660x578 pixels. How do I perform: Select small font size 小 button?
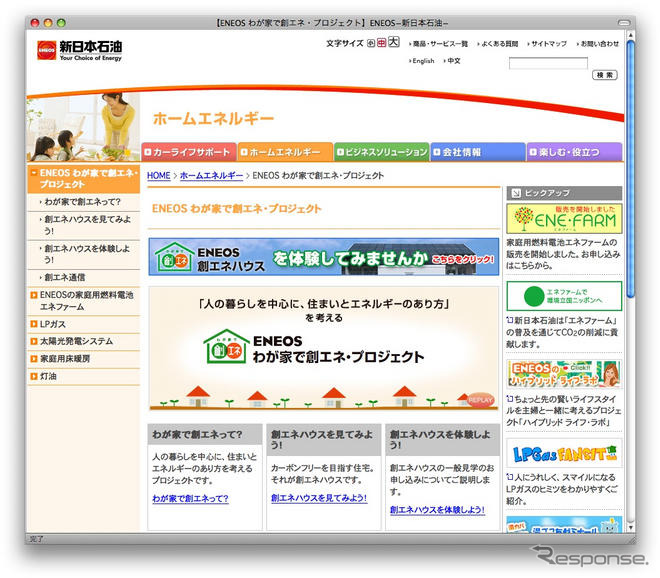point(371,43)
